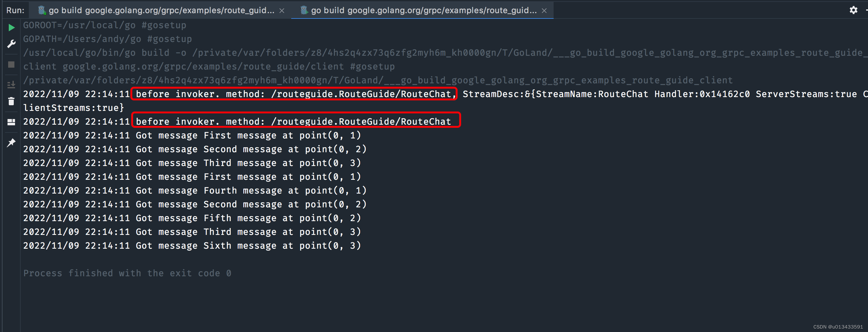Screen dimensions: 868x332
Task: Toggle pin for the Run tab
Action: pyautogui.click(x=11, y=142)
